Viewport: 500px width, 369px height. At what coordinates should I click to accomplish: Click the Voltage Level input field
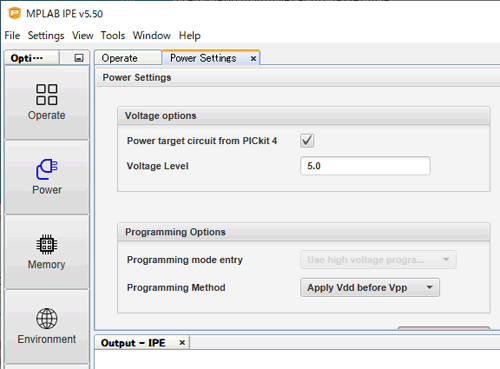point(365,166)
